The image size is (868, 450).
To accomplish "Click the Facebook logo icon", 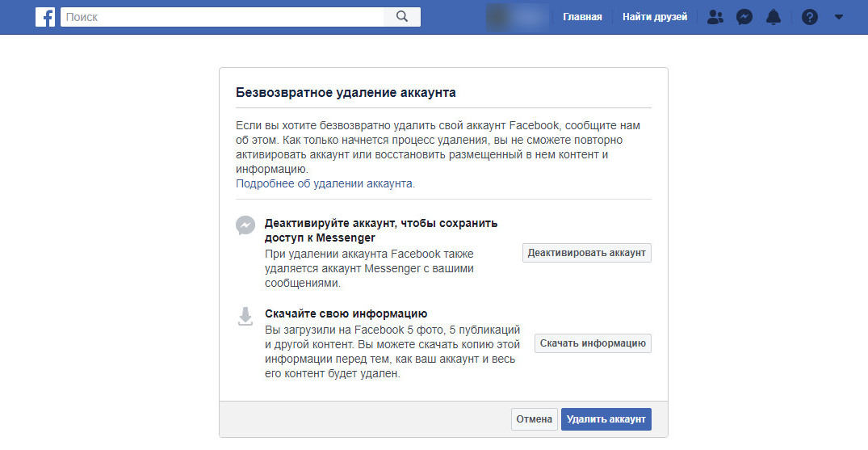I will pos(45,17).
